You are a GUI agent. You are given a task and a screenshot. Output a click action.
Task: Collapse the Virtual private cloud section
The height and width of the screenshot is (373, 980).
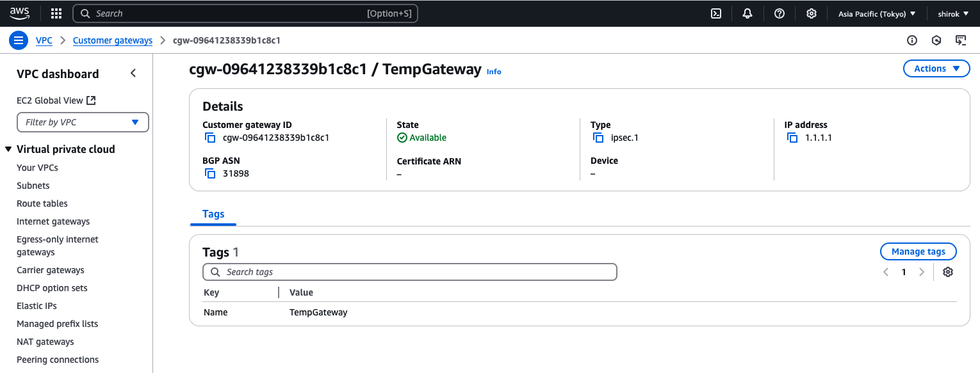pos(7,148)
